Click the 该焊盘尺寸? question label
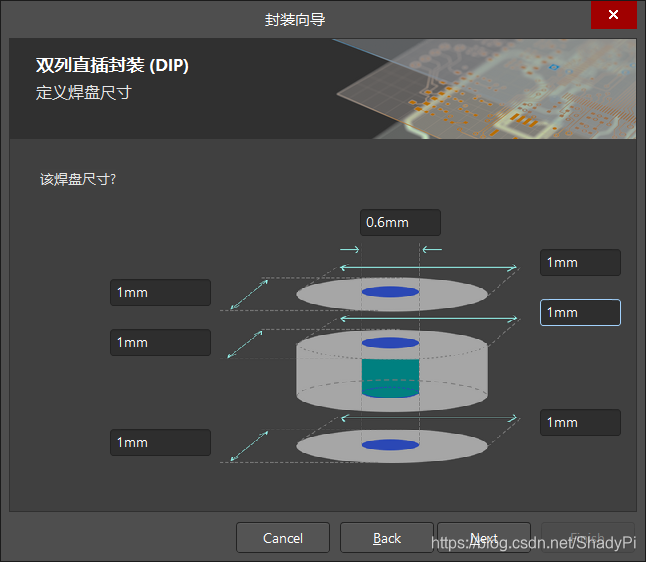 point(78,179)
